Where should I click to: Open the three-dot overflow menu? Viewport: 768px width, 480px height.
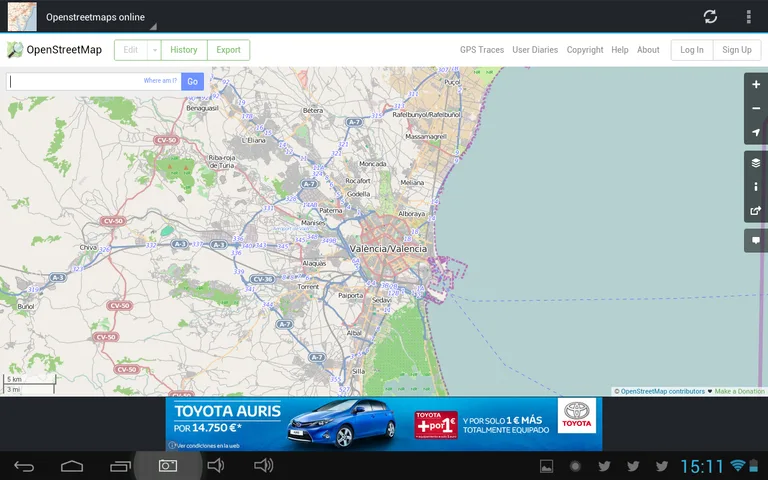tap(748, 17)
